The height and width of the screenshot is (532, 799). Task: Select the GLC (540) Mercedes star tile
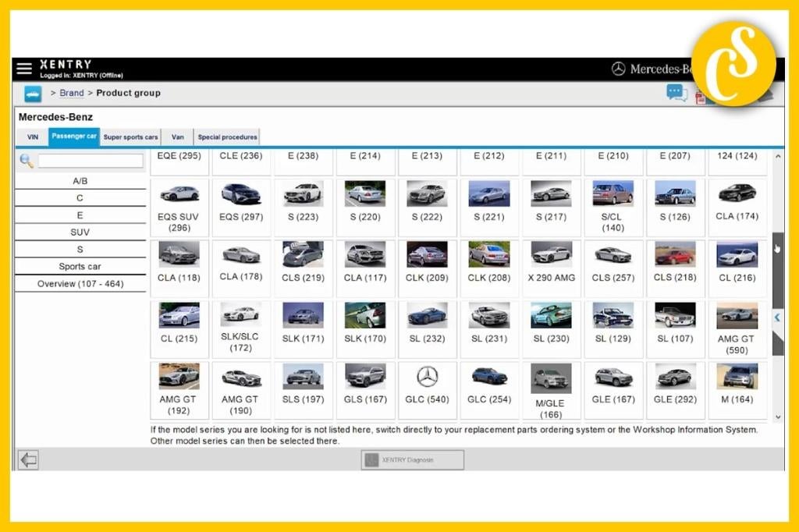(x=427, y=387)
